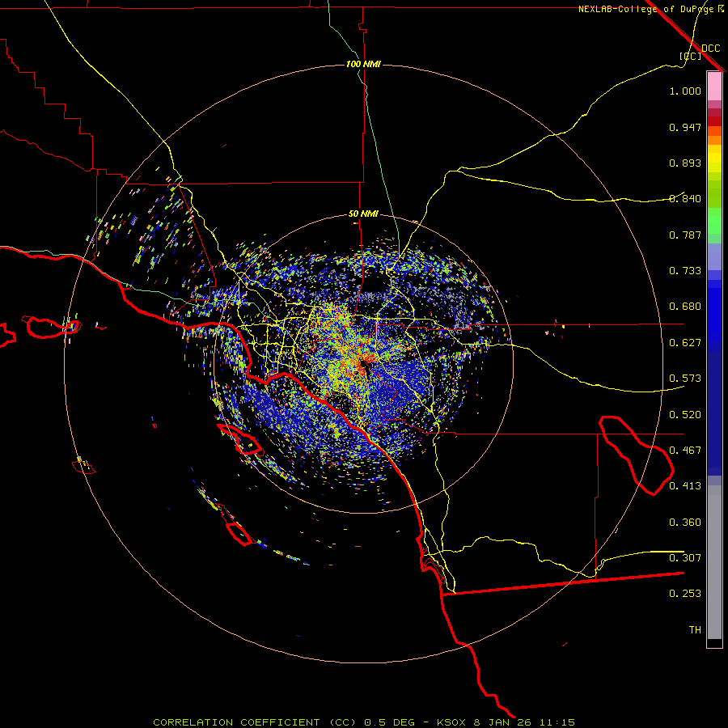Viewport: 728px width, 728px height.
Task: Click the 0.733 scale value
Action: (685, 271)
